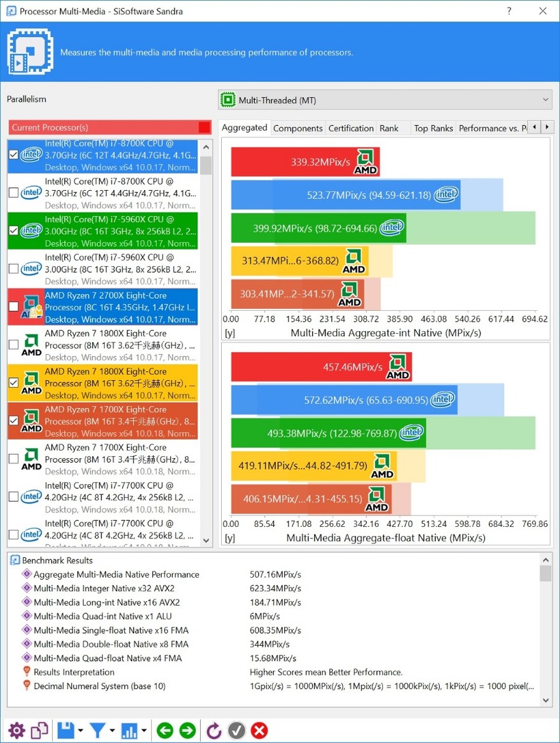This screenshot has width=560, height=743.
Task: Click the tab strip's left scroll arrow
Action: [535, 127]
